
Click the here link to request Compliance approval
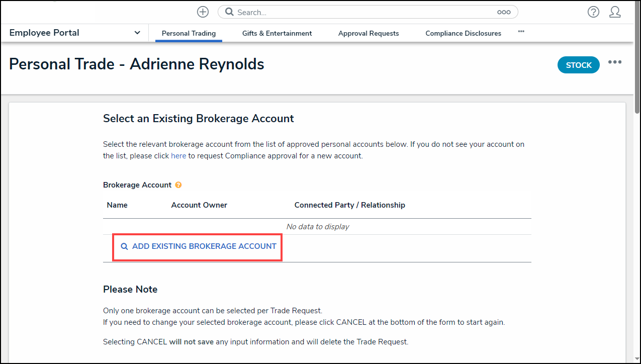(178, 155)
